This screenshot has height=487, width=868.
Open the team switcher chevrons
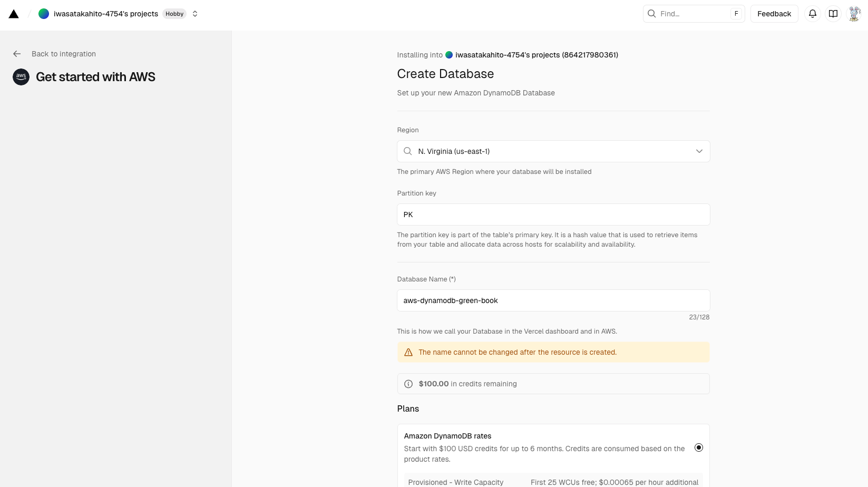coord(195,14)
